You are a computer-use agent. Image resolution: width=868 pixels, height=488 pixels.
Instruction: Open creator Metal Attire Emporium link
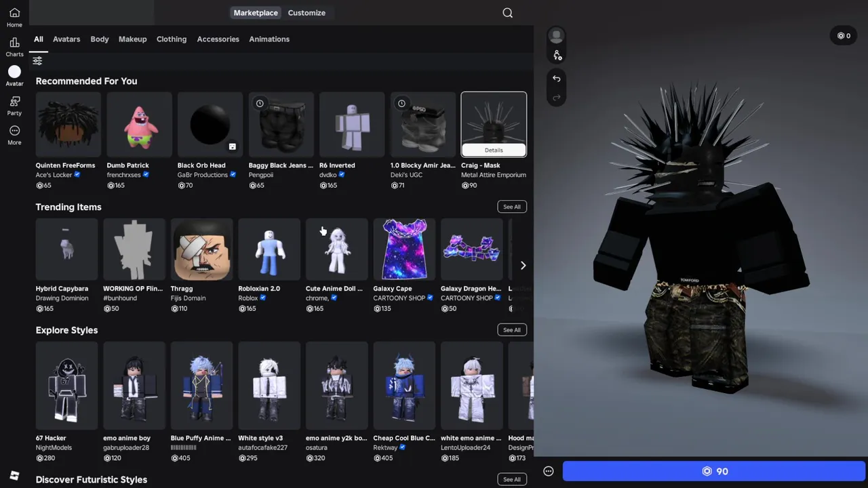pos(494,175)
